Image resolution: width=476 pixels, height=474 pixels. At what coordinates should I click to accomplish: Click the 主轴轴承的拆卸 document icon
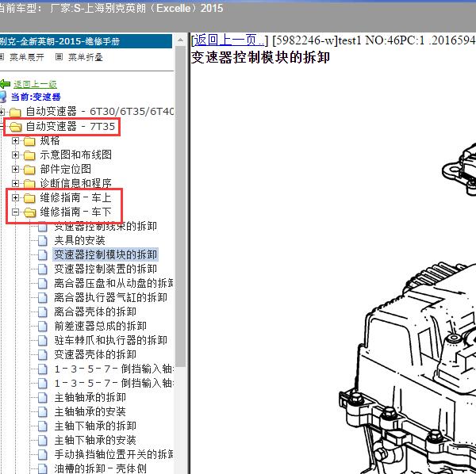[43, 397]
